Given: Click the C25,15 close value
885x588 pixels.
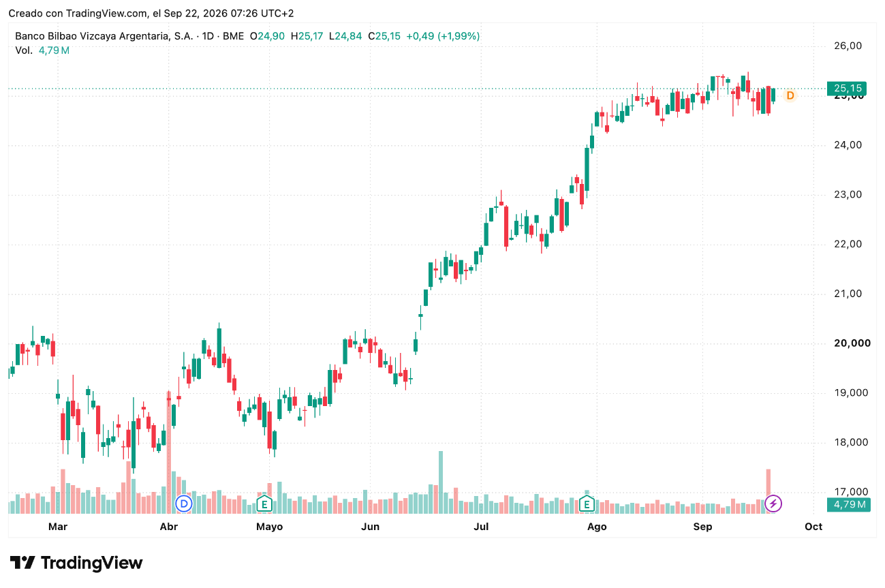Looking at the screenshot, I should (x=384, y=36).
